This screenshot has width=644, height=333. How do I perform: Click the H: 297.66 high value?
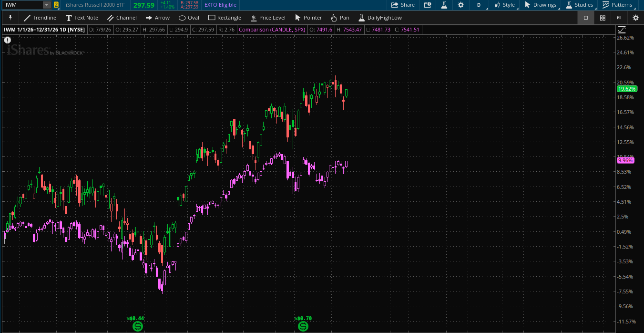153,30
